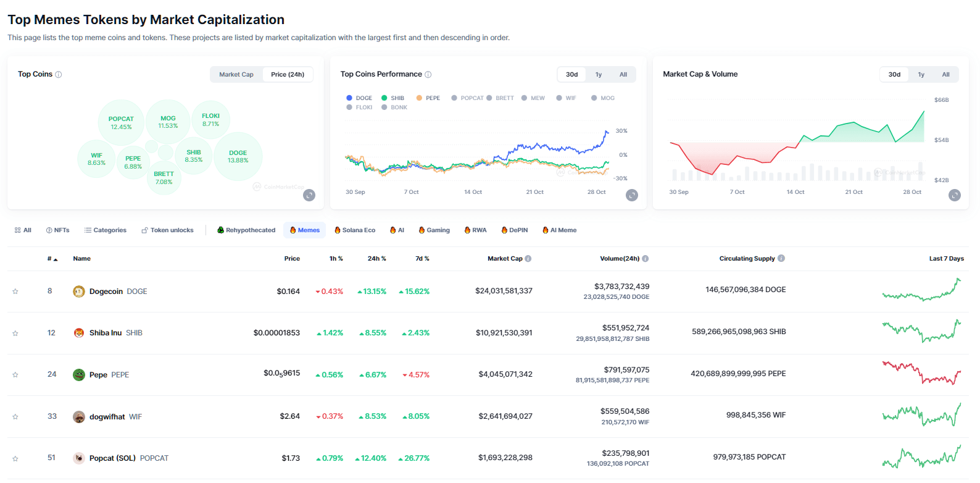Toggle PEPE series in performance legend
Image resolution: width=980 pixels, height=483 pixels.
tap(428, 98)
